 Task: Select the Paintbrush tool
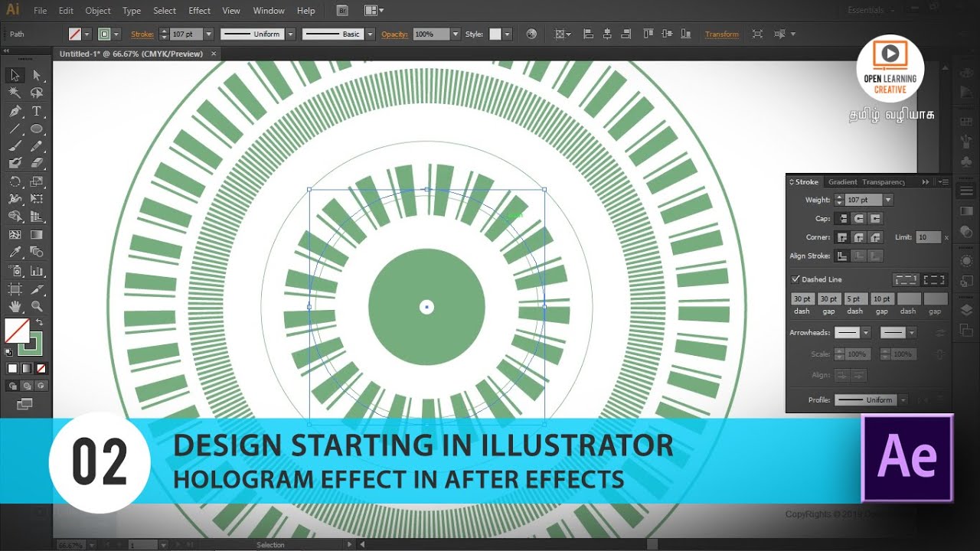click(15, 146)
